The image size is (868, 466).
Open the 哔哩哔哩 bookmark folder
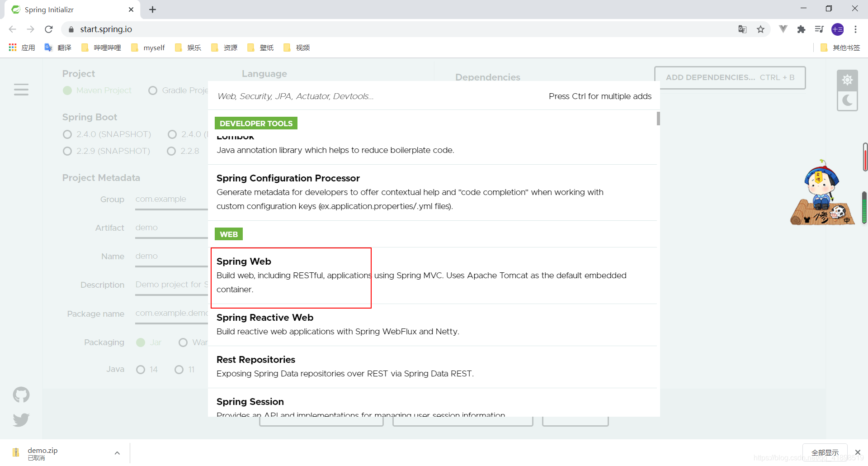tap(101, 48)
